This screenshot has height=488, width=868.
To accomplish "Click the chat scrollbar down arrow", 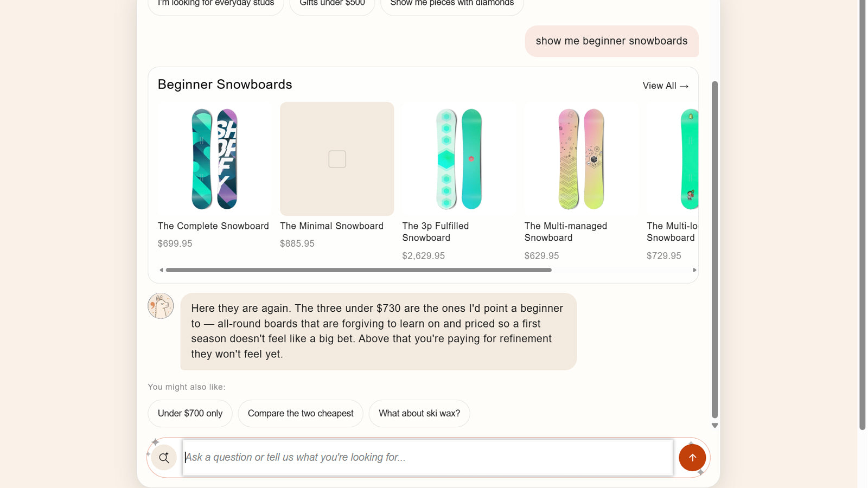I will pos(714,426).
